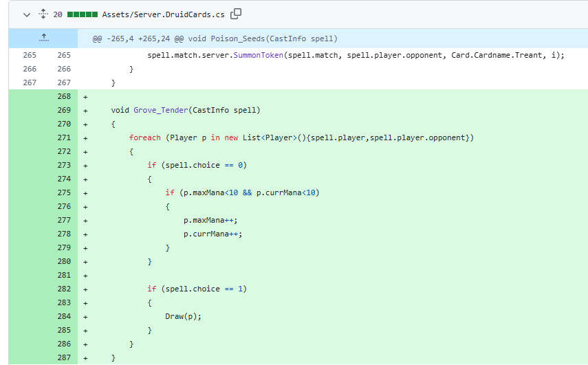588x365 pixels.
Task: Click the changed lines count 20
Action: click(57, 14)
